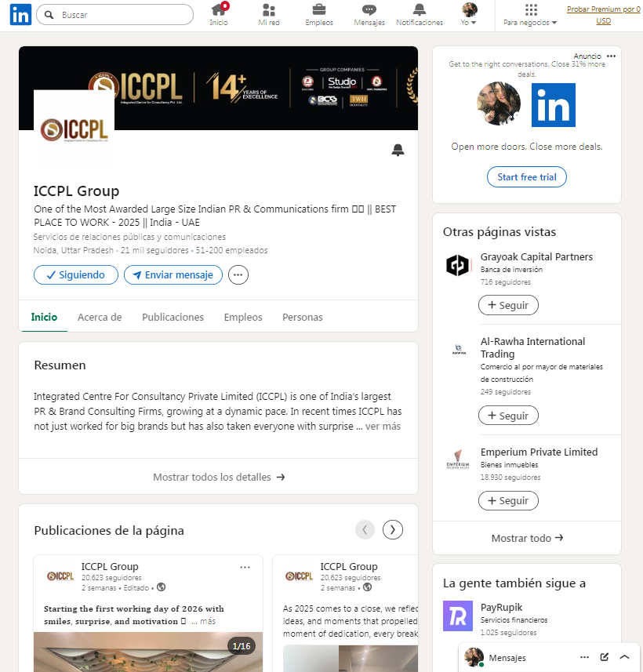Open the Empleos briefcase icon

pyautogui.click(x=319, y=15)
